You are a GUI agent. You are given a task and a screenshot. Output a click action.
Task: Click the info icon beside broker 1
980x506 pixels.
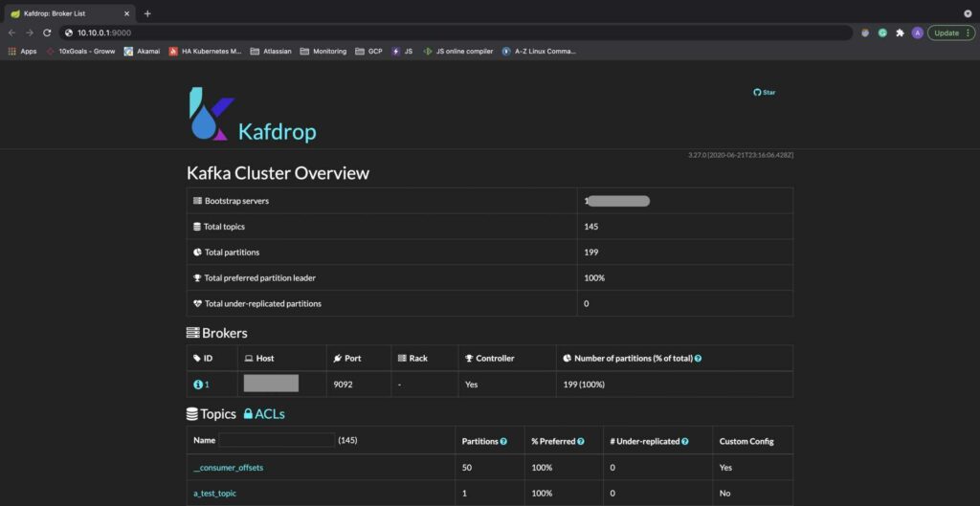coord(197,385)
